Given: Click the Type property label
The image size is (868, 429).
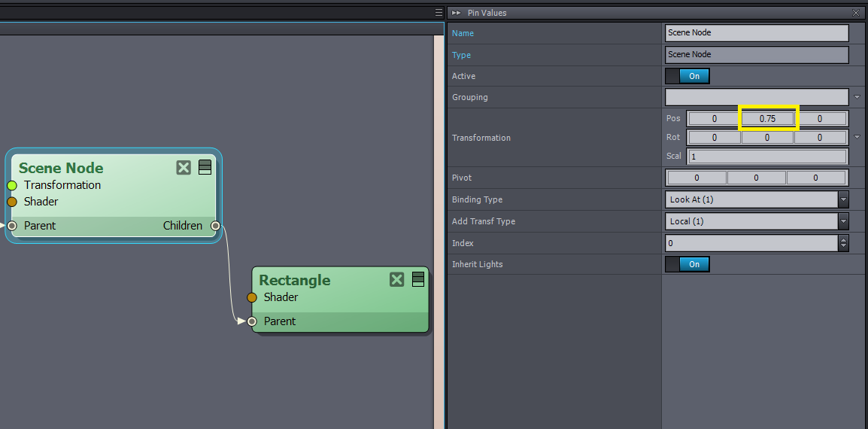Looking at the screenshot, I should click(x=461, y=55).
